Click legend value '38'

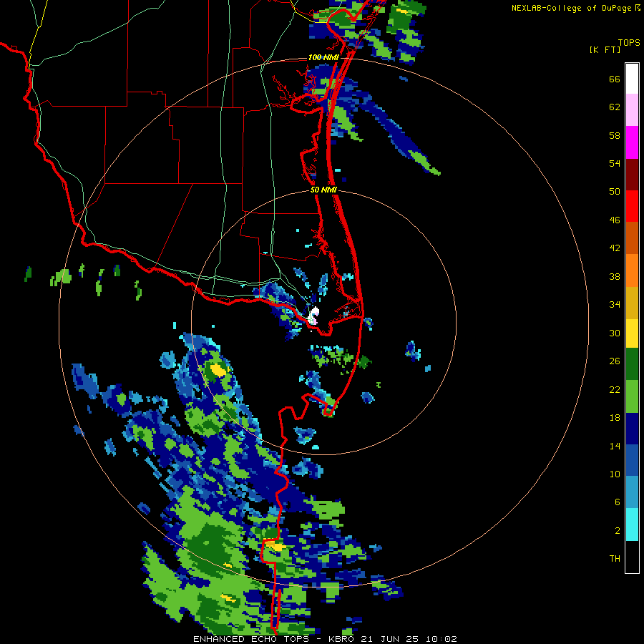615,276
